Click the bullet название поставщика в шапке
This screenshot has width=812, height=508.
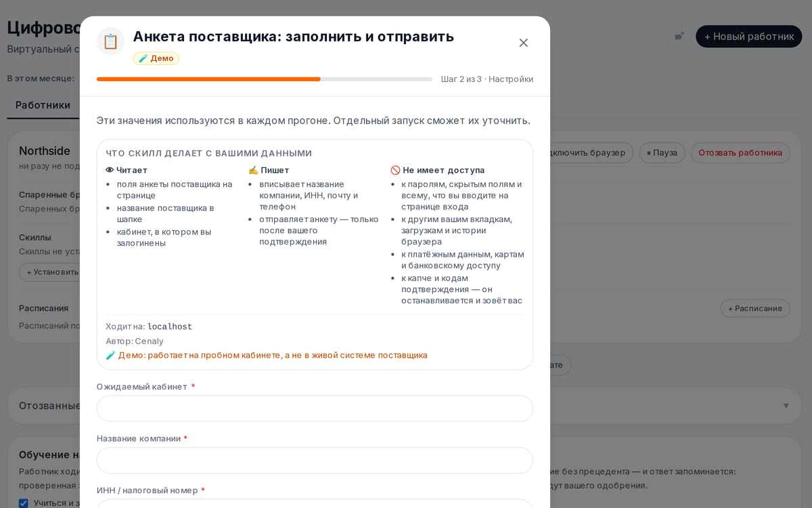(x=166, y=213)
